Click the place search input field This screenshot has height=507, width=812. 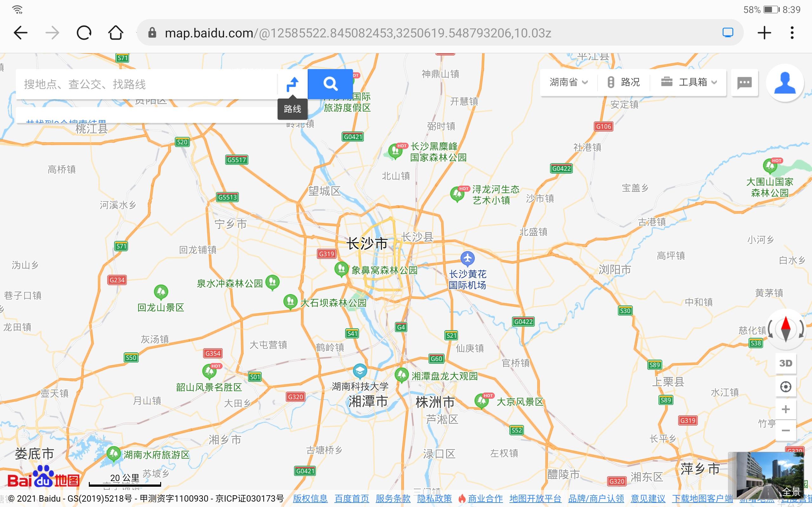147,84
